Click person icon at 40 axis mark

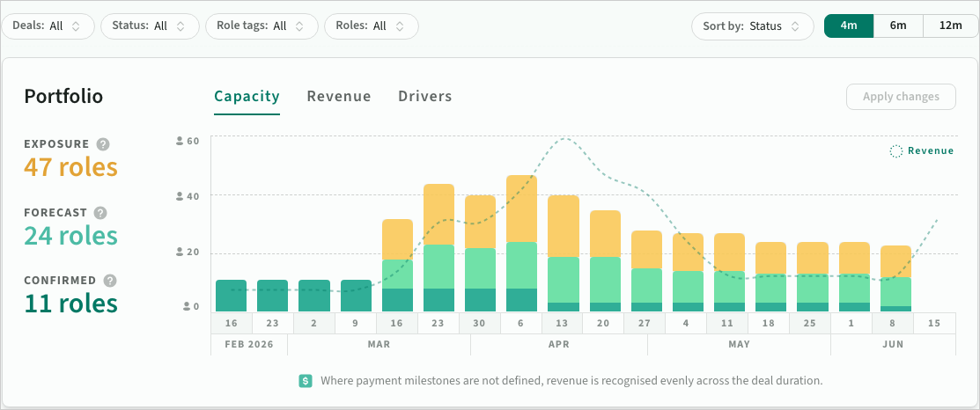(180, 196)
